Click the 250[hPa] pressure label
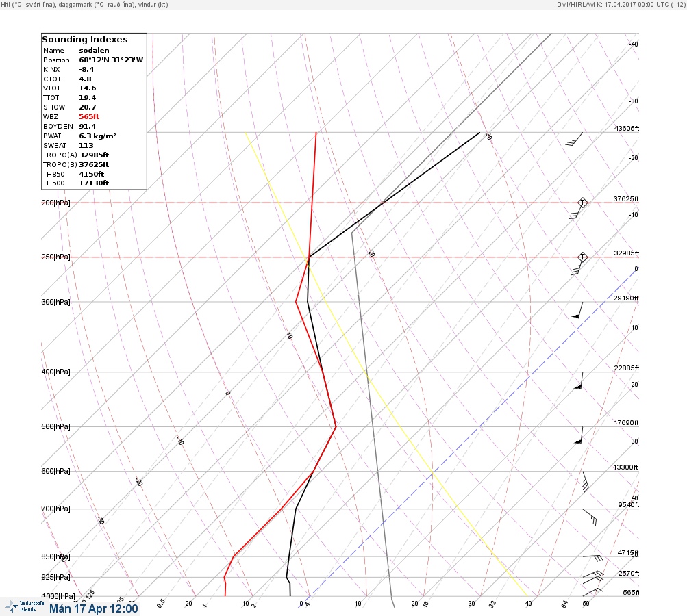Image resolution: width=687 pixels, height=616 pixels. point(55,257)
